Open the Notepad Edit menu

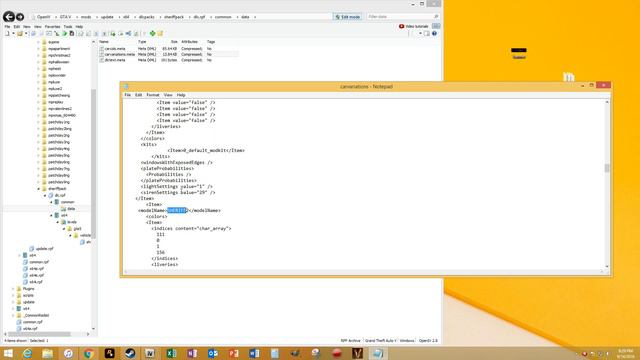pyautogui.click(x=139, y=95)
